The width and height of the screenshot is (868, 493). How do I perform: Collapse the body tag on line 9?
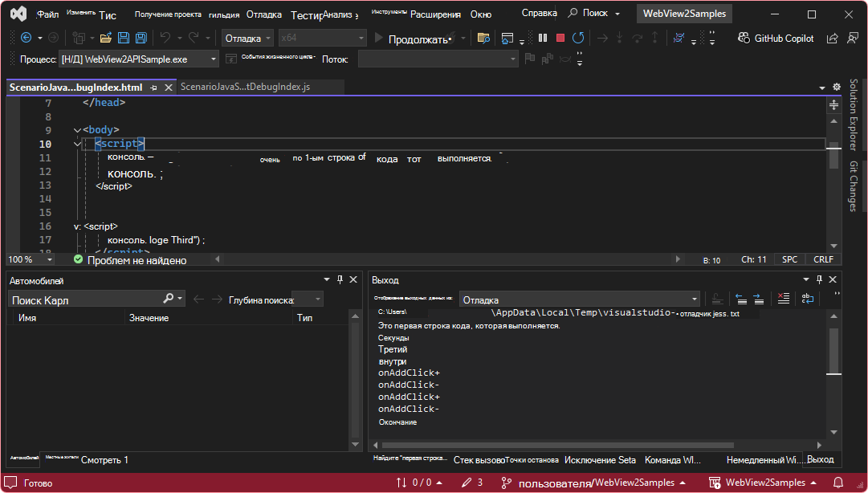point(78,130)
